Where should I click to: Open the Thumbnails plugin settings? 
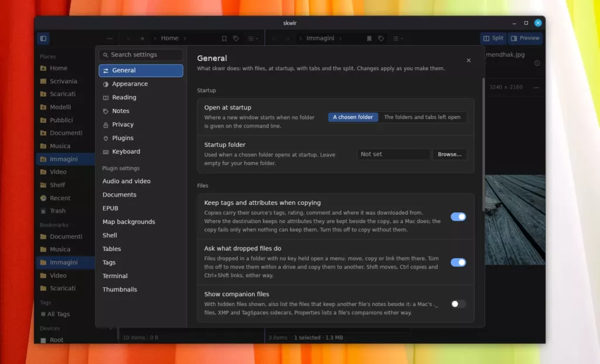pyautogui.click(x=141, y=290)
